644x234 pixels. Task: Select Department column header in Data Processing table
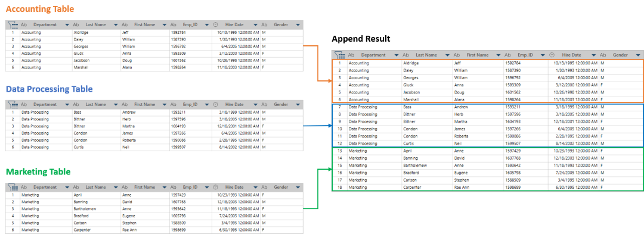tap(45, 105)
